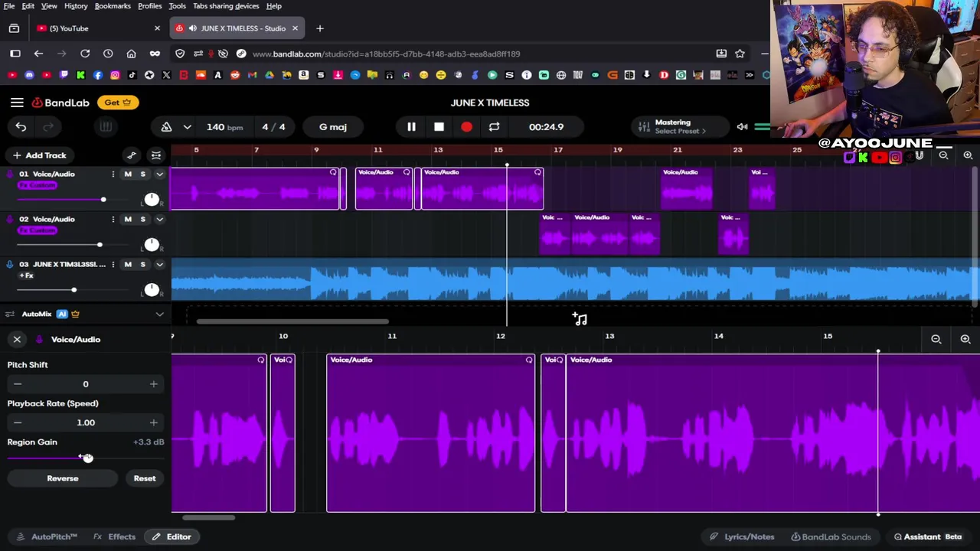This screenshot has height=551, width=980.
Task: Open a new browser tab with the plus button
Action: pos(320,28)
